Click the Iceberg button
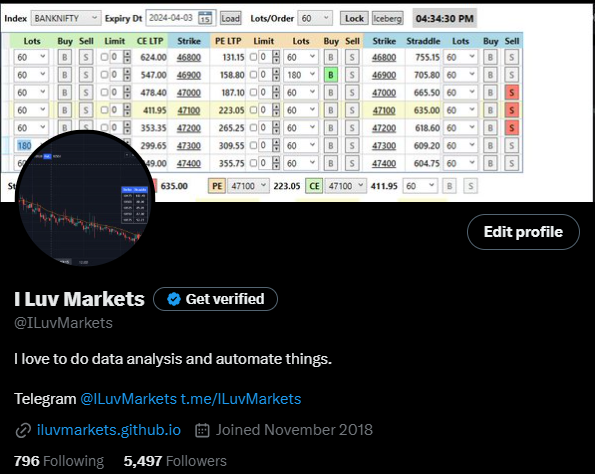The height and width of the screenshot is (474, 595). coord(387,18)
